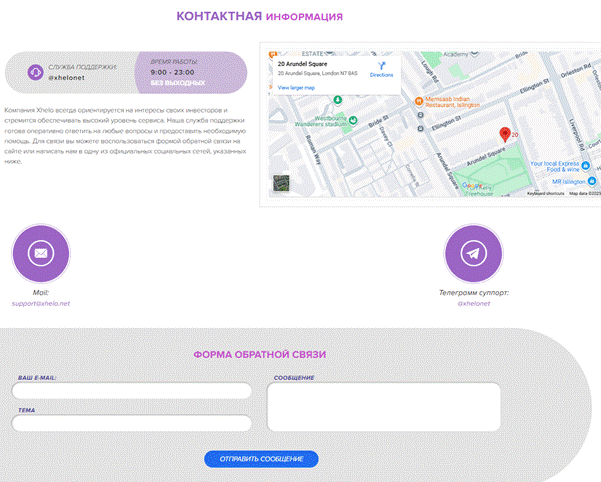Click the 20 Arundel Square address title

(301, 63)
